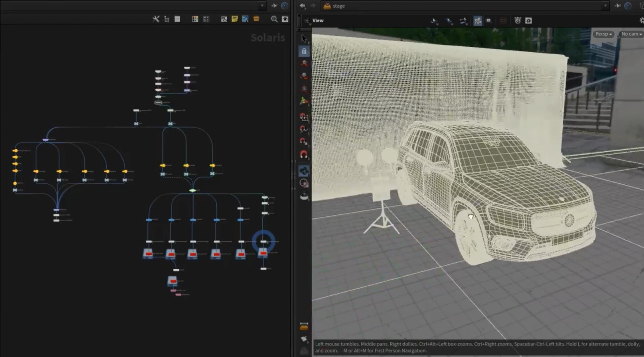Add a background image to network

[x=245, y=19]
